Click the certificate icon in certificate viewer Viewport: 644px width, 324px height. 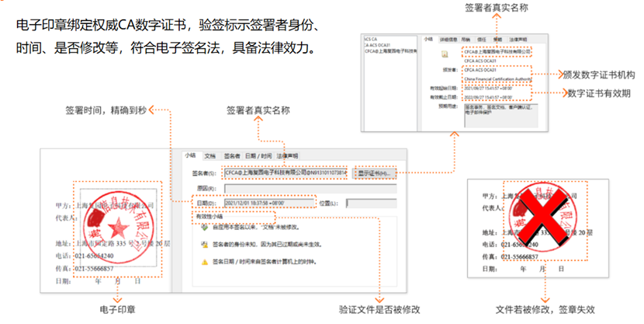[445, 54]
